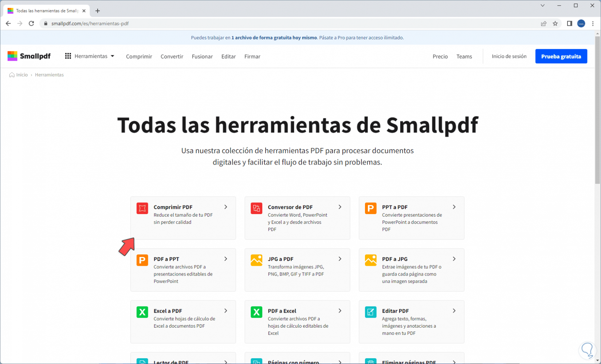
Task: Expand the JPG a PDF card arrow
Action: pos(340,259)
